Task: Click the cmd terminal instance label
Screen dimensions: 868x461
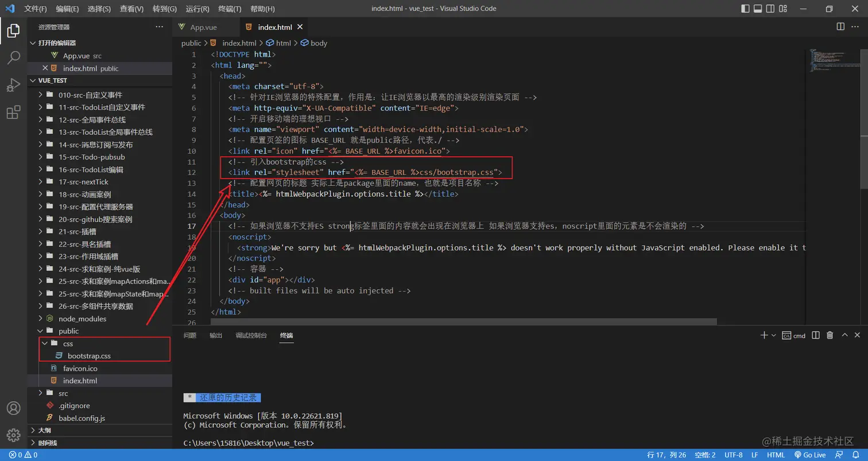Action: [x=794, y=335]
